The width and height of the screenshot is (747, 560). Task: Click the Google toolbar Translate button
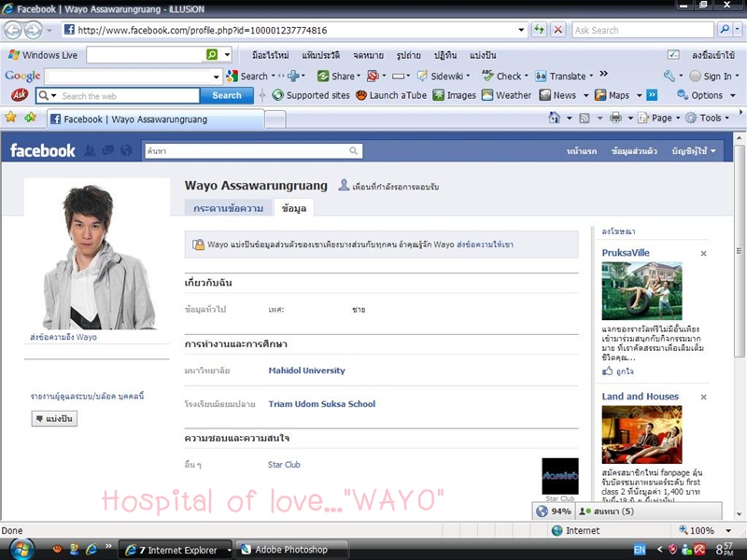coord(564,76)
